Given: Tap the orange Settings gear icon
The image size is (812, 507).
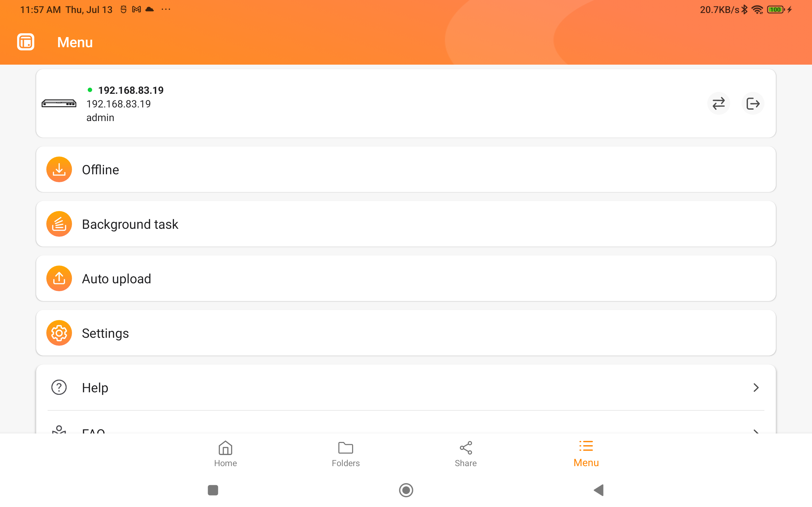Looking at the screenshot, I should (59, 333).
